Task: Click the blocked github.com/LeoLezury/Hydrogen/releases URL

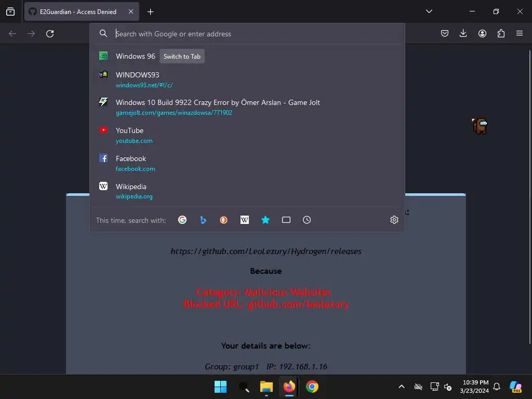Action: pos(266,251)
